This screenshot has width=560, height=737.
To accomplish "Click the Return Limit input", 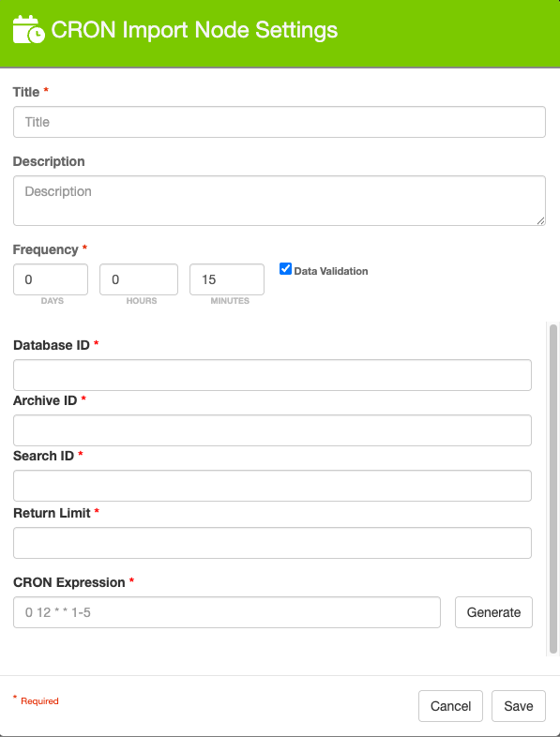I will (x=272, y=543).
